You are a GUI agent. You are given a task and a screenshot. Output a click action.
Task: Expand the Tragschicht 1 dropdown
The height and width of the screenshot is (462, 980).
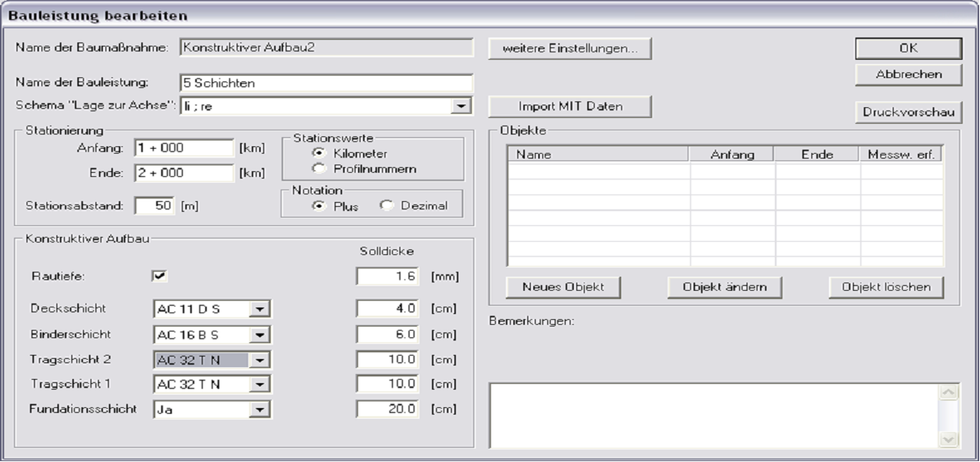click(x=261, y=384)
